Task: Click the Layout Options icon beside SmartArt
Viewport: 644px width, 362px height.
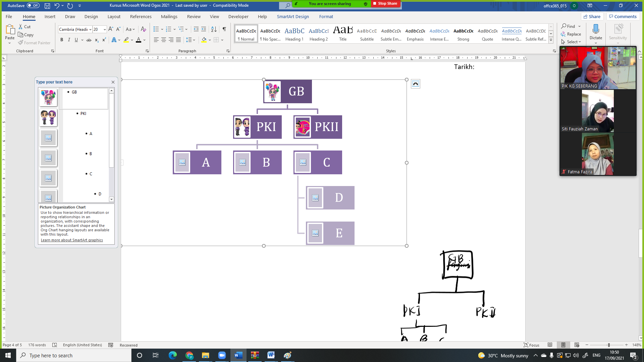Action: 415,84
